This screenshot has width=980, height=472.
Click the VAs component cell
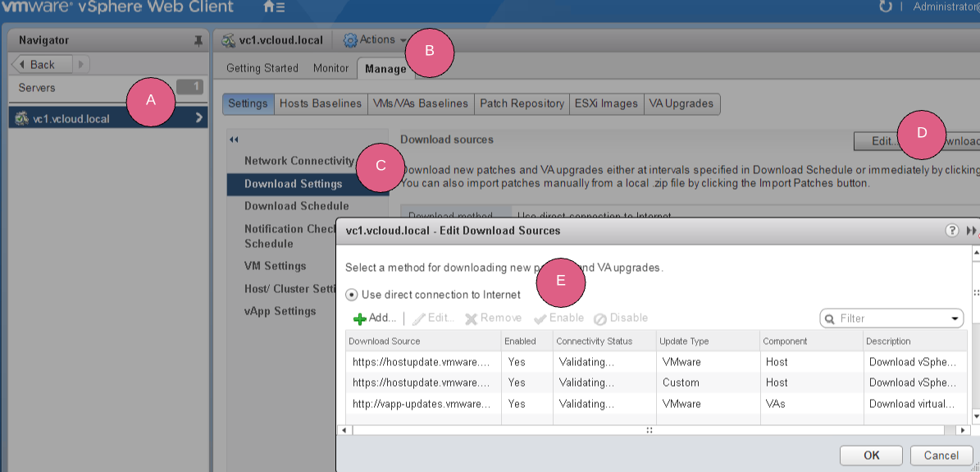(x=811, y=404)
